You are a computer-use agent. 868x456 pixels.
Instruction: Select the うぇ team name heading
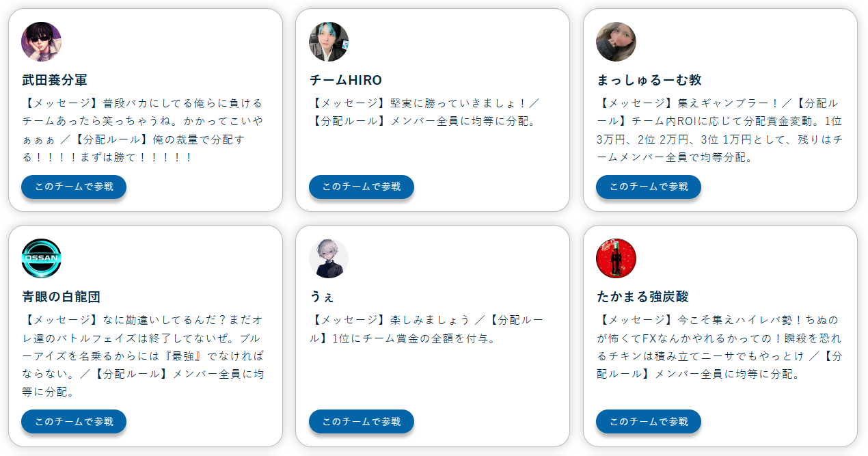pyautogui.click(x=322, y=297)
